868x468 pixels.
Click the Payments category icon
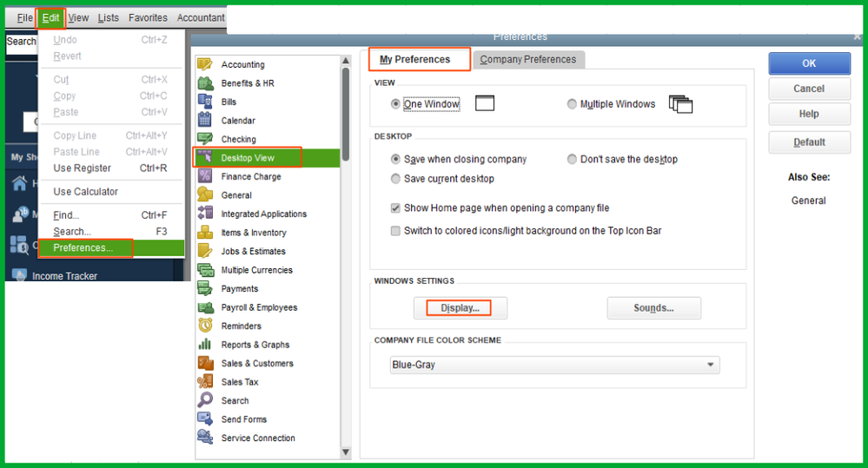[x=205, y=288]
